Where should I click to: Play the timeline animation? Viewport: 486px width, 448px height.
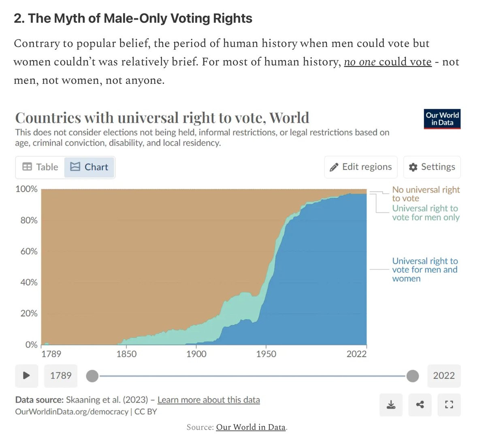(27, 376)
